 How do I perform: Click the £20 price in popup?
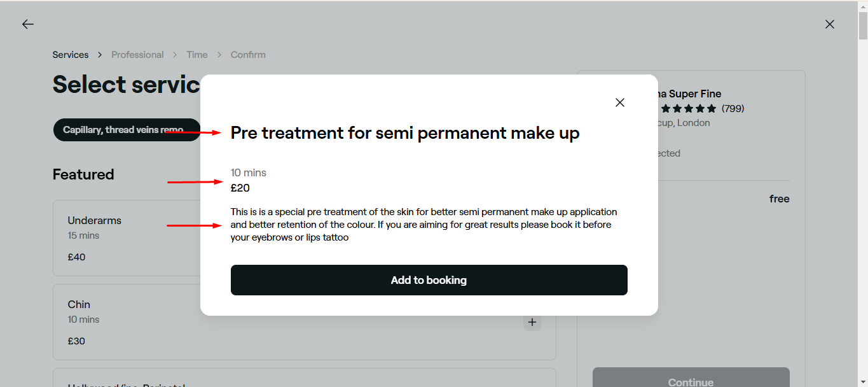tap(240, 188)
